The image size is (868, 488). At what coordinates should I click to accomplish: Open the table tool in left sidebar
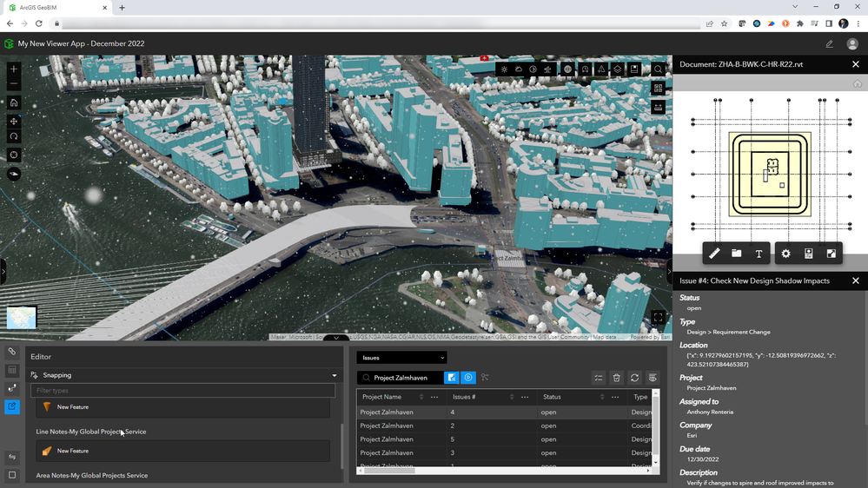point(12,370)
